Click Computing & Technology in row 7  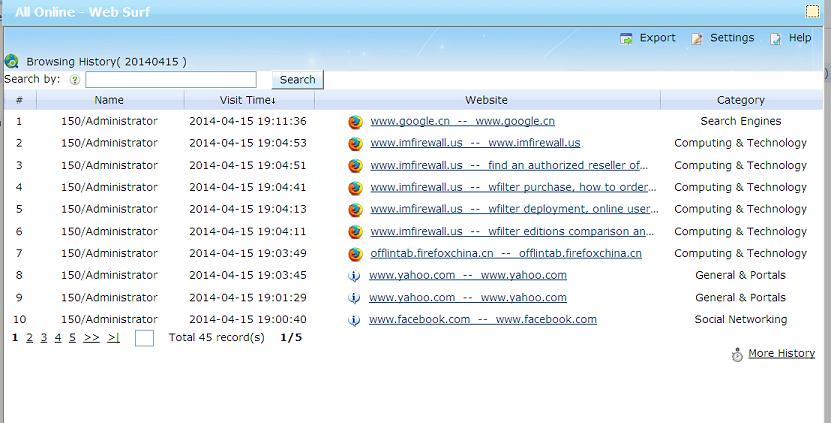pyautogui.click(x=740, y=253)
